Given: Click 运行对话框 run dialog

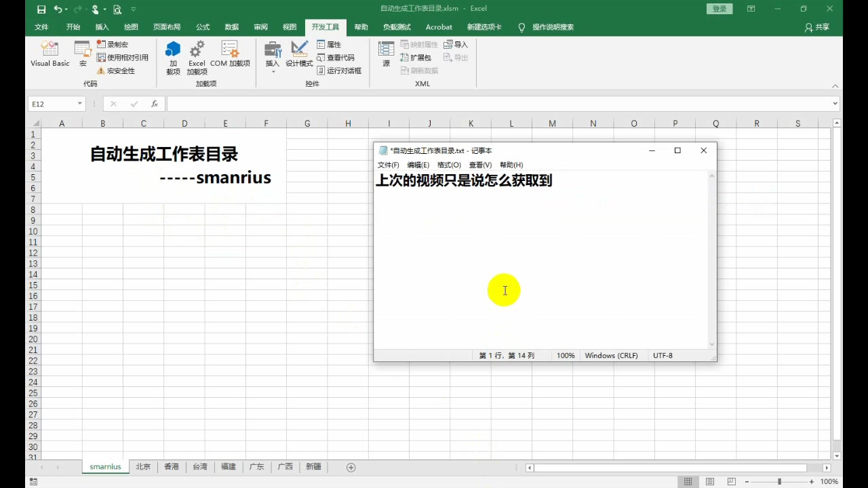Looking at the screenshot, I should pos(339,70).
